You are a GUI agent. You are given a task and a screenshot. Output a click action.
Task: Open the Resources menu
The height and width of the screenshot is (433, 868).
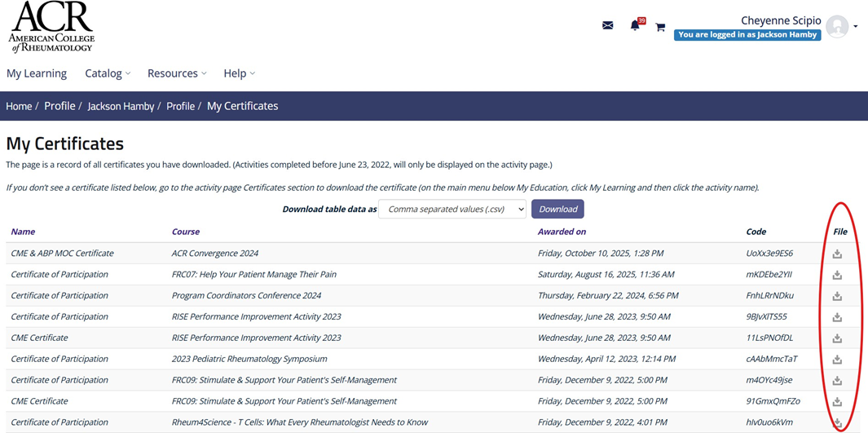click(x=177, y=73)
